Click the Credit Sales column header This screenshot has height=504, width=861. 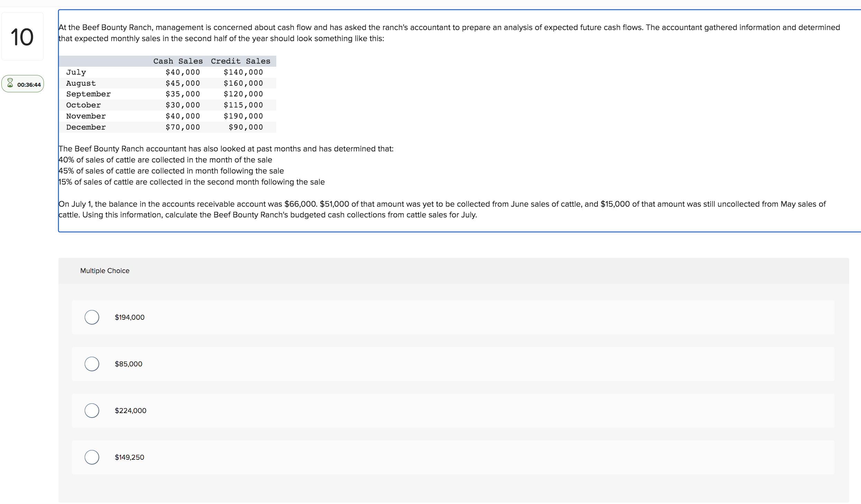pyautogui.click(x=240, y=61)
